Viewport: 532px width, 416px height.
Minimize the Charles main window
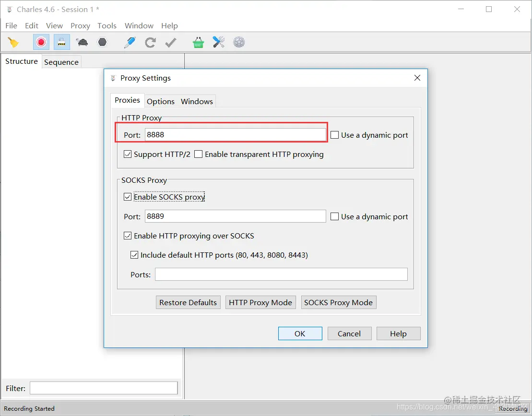[x=461, y=9]
